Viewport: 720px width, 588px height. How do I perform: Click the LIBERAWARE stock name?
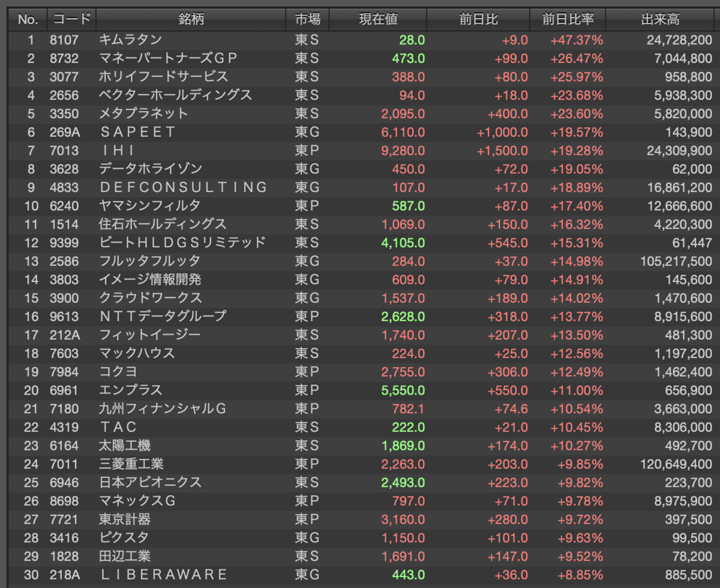[163, 574]
